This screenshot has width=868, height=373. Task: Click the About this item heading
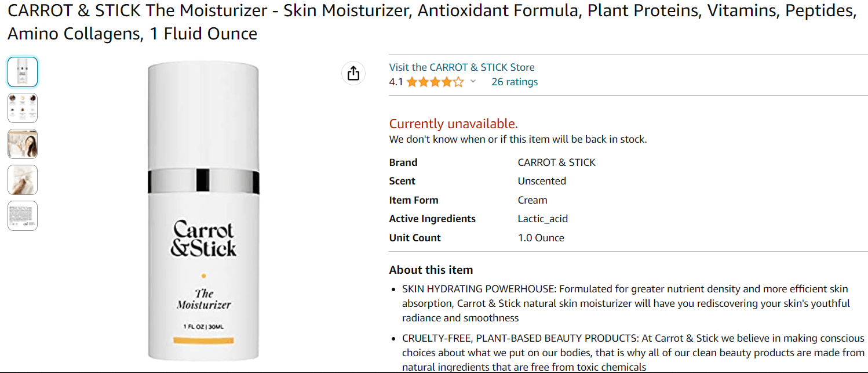point(431,270)
